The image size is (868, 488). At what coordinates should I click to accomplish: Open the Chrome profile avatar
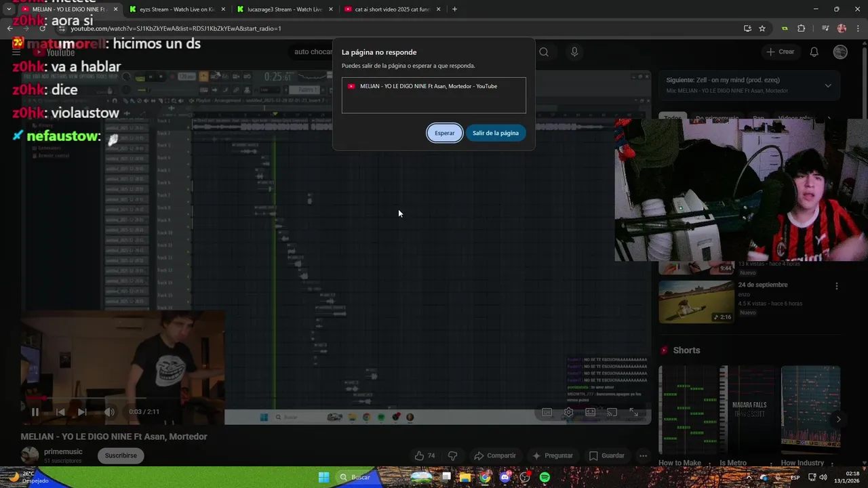[842, 28]
